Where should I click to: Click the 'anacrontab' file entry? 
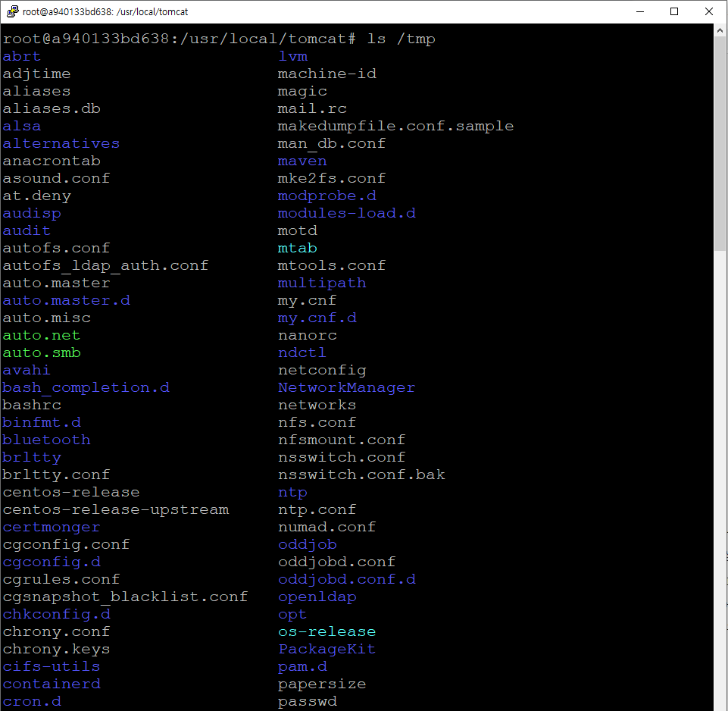coord(52,161)
